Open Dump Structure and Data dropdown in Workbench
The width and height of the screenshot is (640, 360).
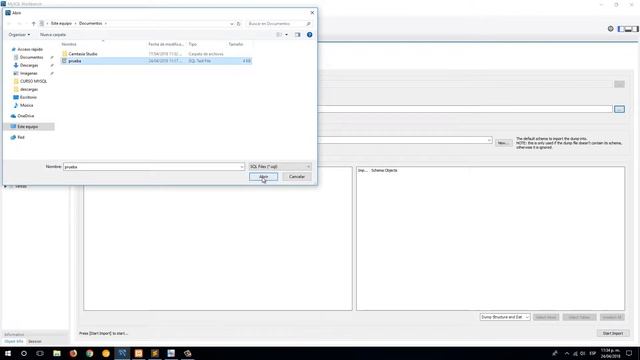(505, 317)
